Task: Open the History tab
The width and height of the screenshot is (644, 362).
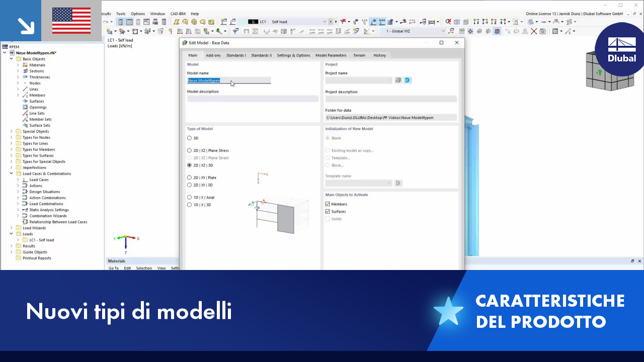Action: coord(380,55)
